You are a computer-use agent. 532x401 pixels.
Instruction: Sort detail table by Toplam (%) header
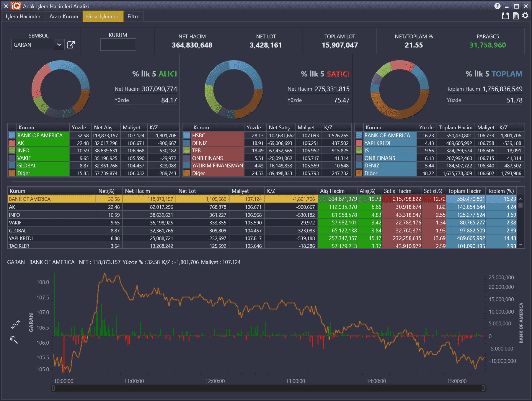click(501, 191)
